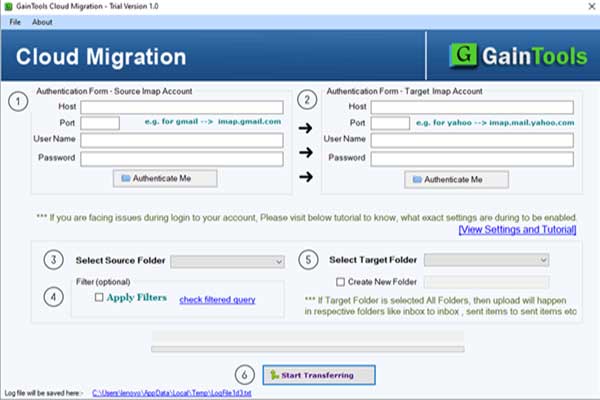Screen dimensions: 600x400
Task: Close the GainTools Cloud Migration window
Action: coord(591,6)
